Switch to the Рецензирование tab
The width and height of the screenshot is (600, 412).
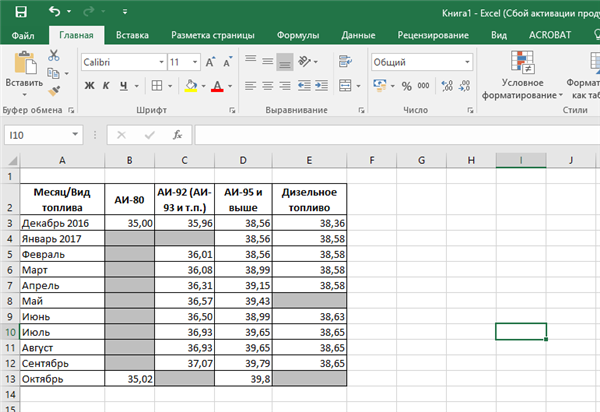click(x=433, y=35)
